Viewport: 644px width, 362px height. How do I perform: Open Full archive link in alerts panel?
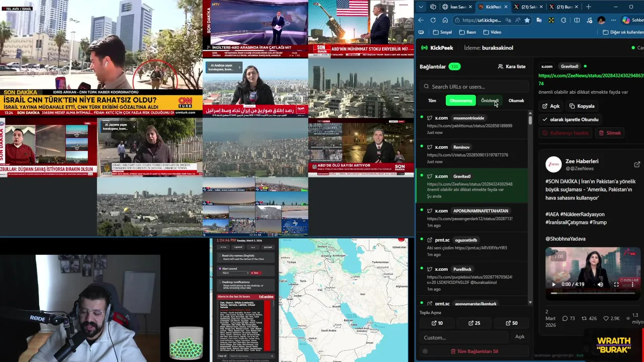point(266,297)
